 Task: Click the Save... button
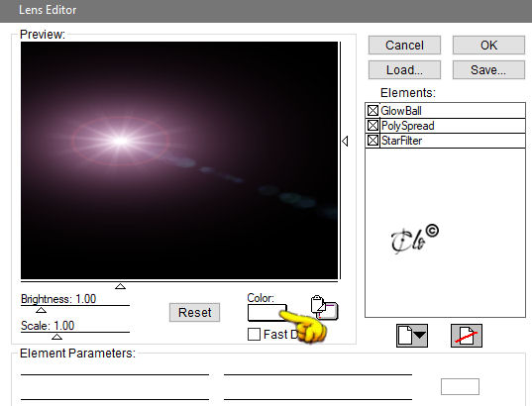tap(488, 70)
